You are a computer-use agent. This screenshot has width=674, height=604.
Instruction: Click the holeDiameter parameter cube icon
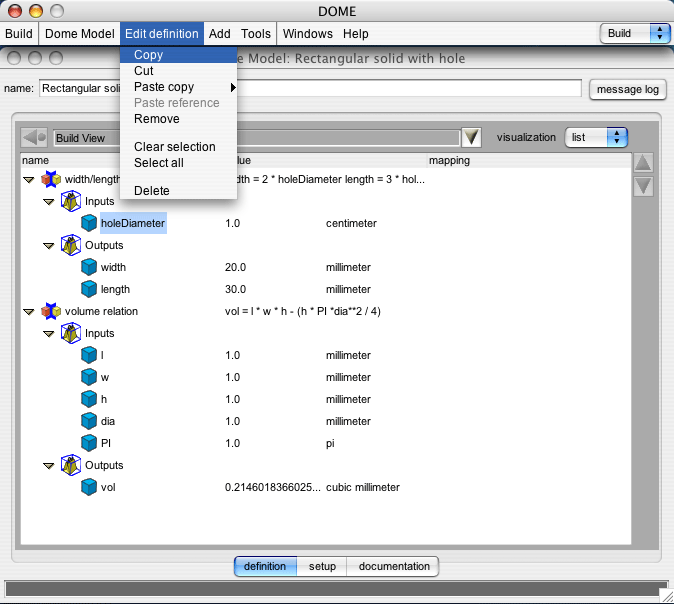click(89, 223)
